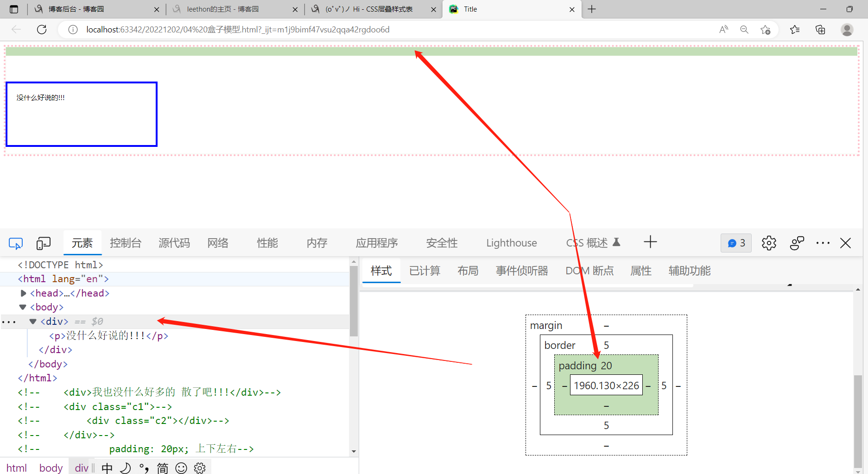
Task: Close the CSS层叠样式表 tab
Action: point(433,9)
